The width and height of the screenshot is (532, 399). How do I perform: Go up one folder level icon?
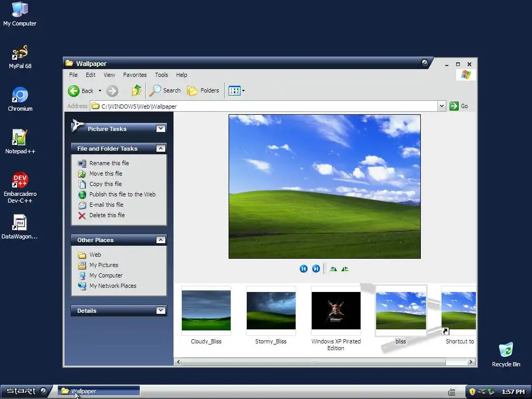[137, 90]
